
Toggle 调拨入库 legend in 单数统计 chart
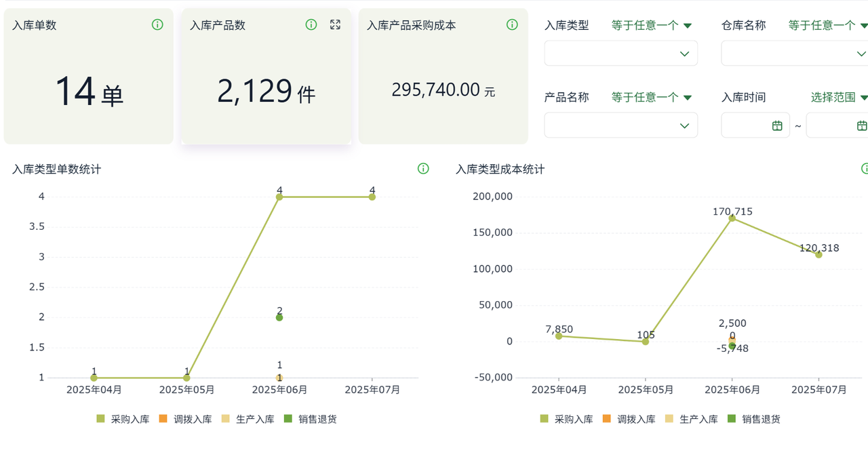(x=185, y=419)
